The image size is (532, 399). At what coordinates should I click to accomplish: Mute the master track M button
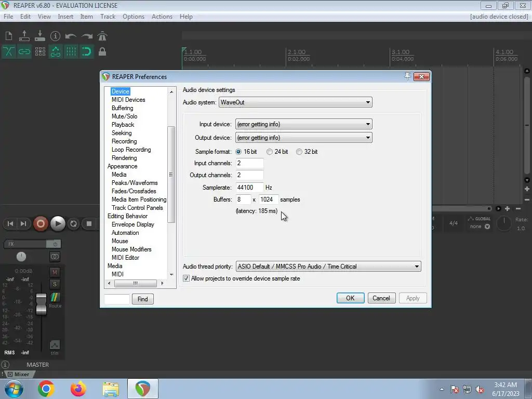[55, 272]
